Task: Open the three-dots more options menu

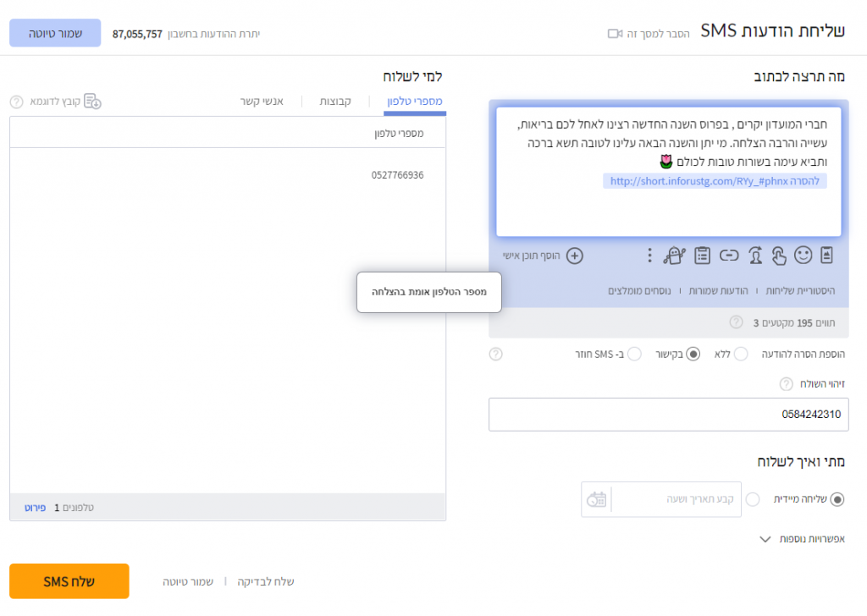Action: pyautogui.click(x=649, y=255)
